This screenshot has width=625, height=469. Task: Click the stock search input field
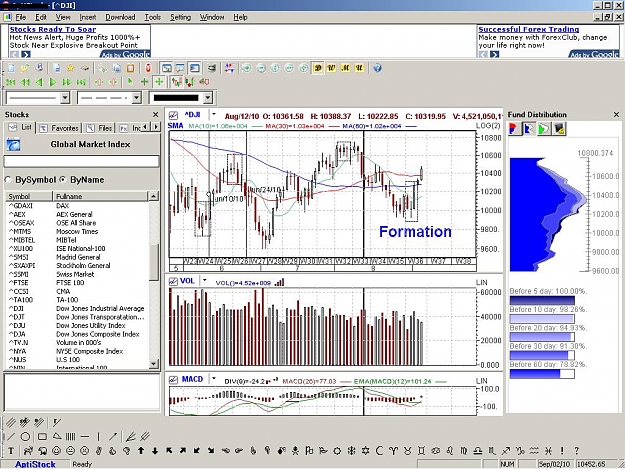(81, 161)
